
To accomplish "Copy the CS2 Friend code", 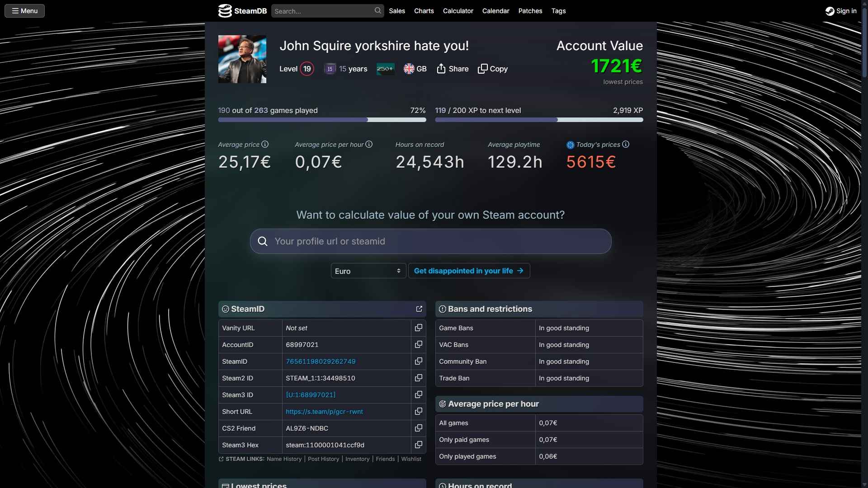I will pyautogui.click(x=419, y=428).
